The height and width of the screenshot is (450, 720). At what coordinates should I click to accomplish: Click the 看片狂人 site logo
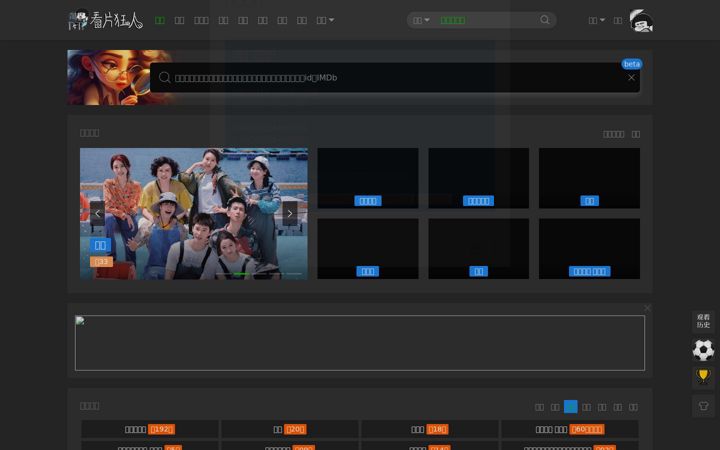(x=106, y=20)
